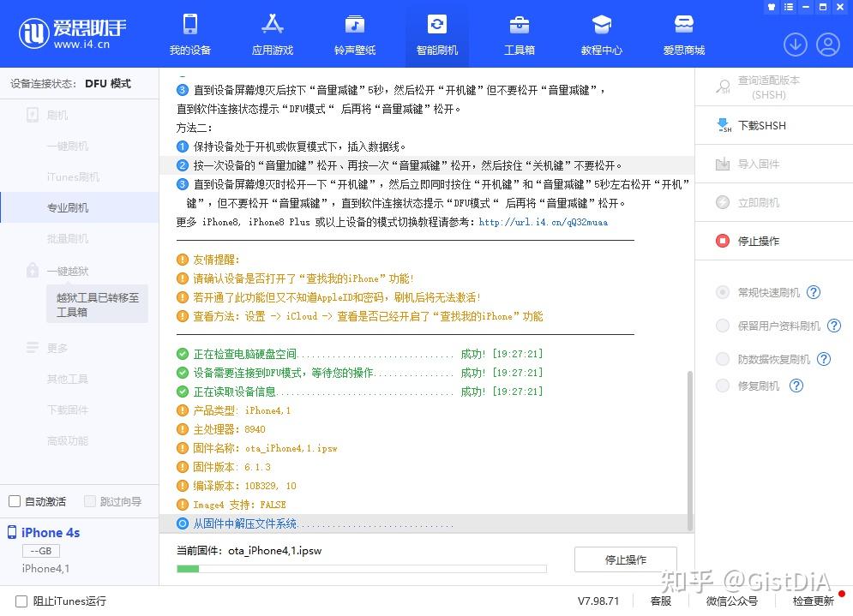This screenshot has height=616, width=853.
Task: Click the list menu icon in title bar
Action: [x=789, y=7]
